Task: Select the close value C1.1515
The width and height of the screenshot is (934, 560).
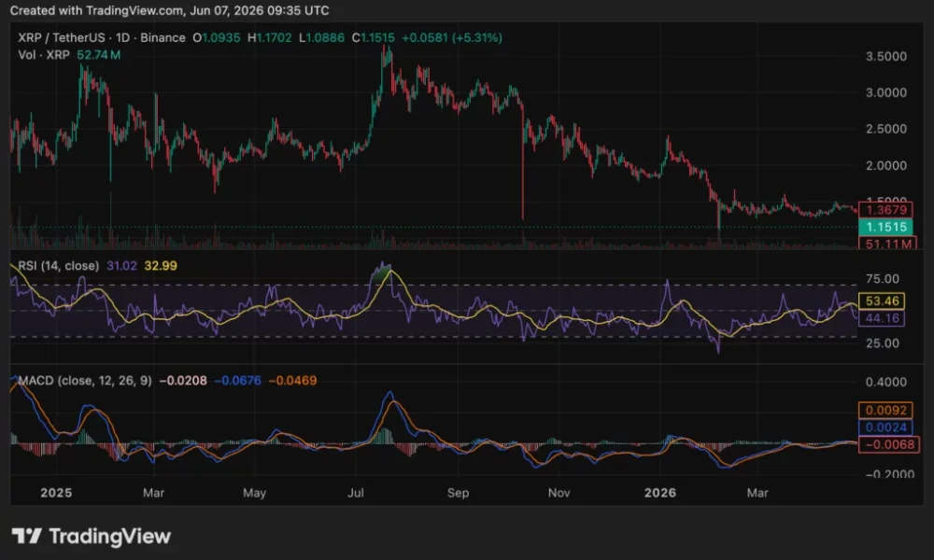Action: (x=373, y=37)
